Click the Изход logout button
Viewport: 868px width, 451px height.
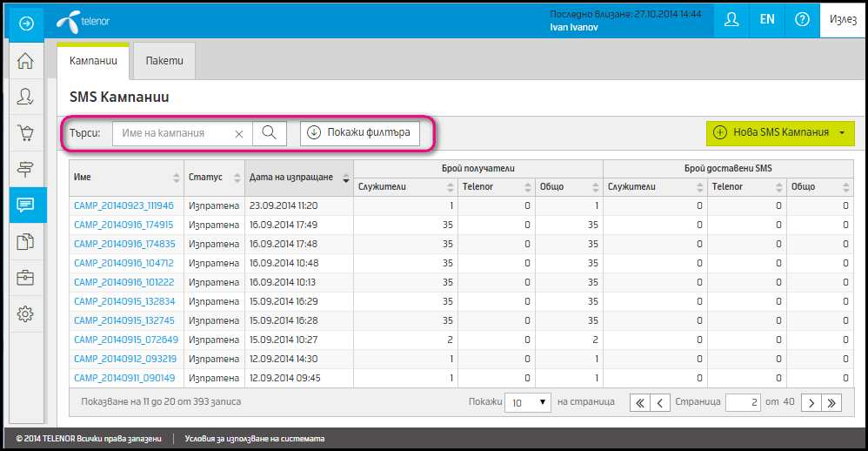843,20
